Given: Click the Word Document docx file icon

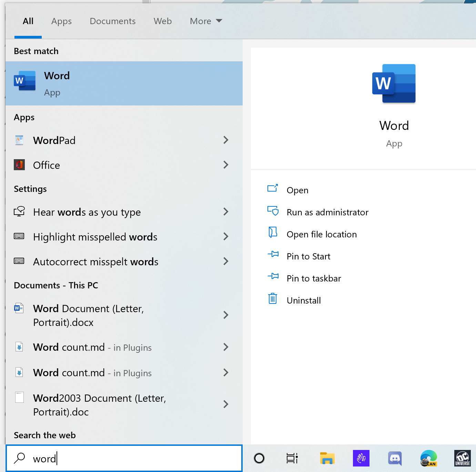Looking at the screenshot, I should click(19, 308).
